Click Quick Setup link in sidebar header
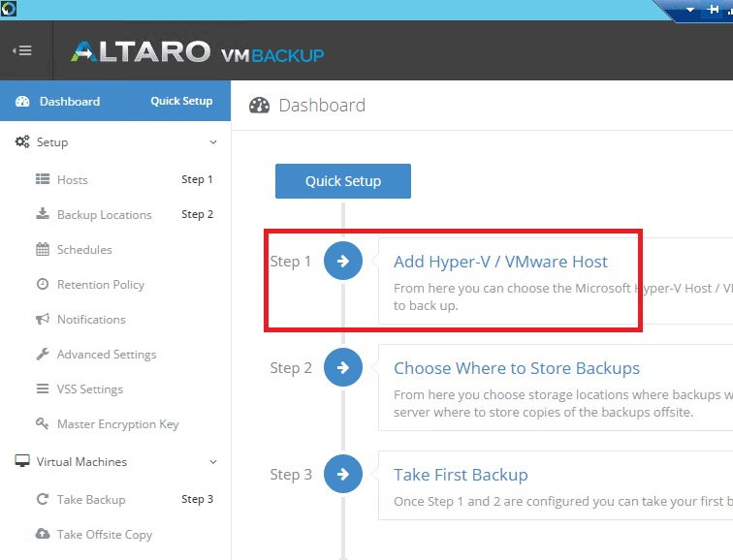733x560 pixels. click(x=181, y=102)
